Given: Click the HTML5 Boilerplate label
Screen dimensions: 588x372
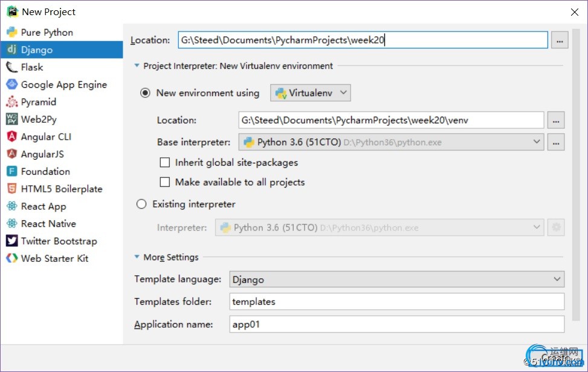Looking at the screenshot, I should [62, 189].
